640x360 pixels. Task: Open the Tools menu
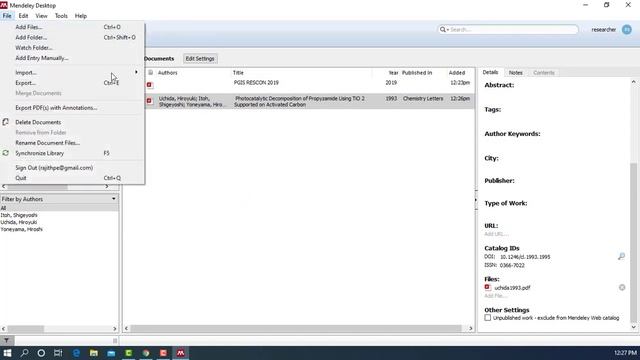(x=61, y=16)
